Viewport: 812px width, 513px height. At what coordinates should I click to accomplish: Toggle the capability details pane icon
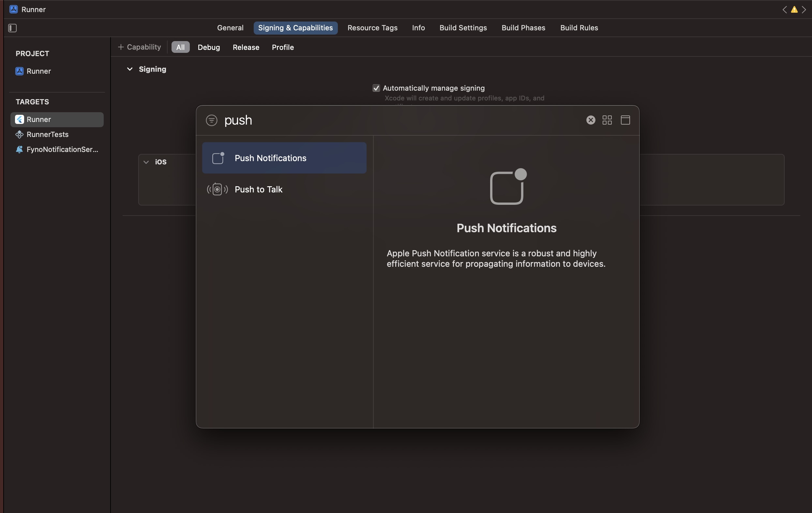tap(625, 120)
